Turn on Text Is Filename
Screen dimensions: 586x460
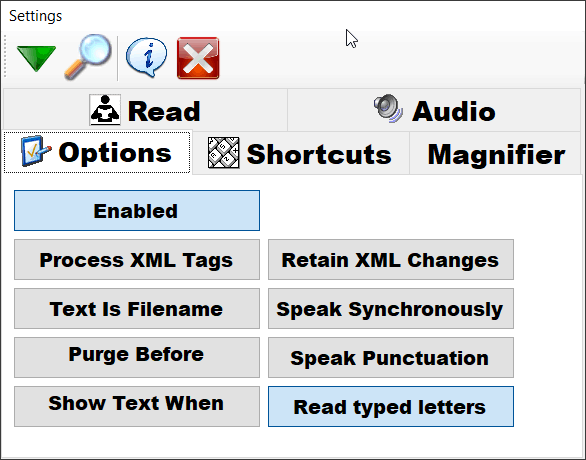click(137, 309)
